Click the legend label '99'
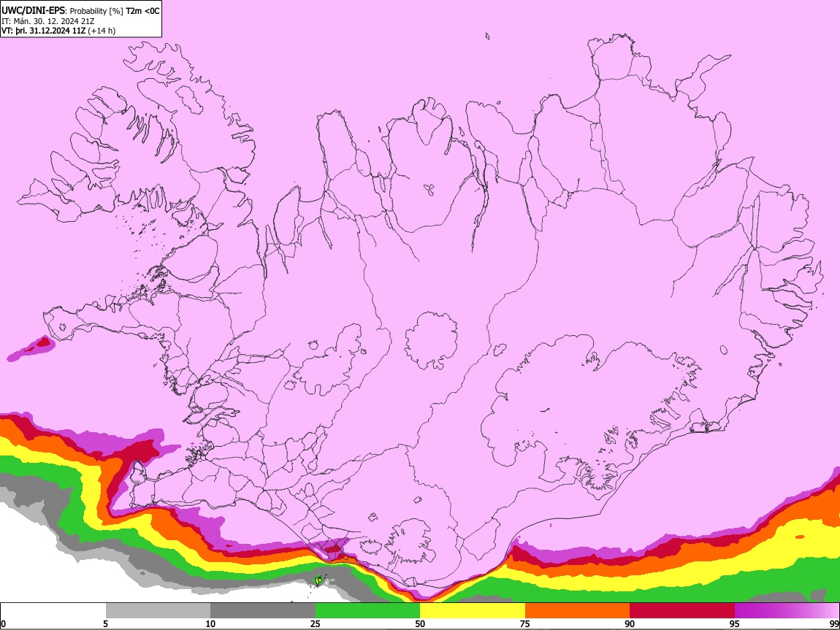This screenshot has width=840, height=630. pyautogui.click(x=833, y=624)
